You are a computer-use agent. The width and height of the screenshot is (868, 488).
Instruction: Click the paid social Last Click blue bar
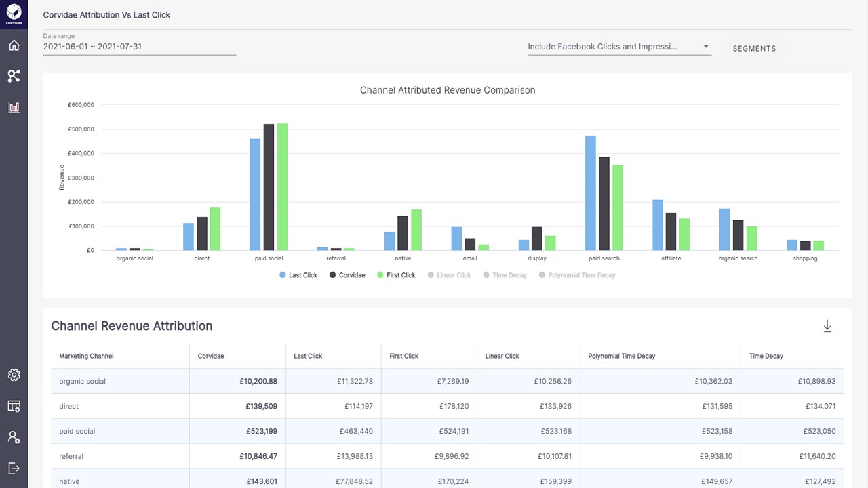point(255,195)
